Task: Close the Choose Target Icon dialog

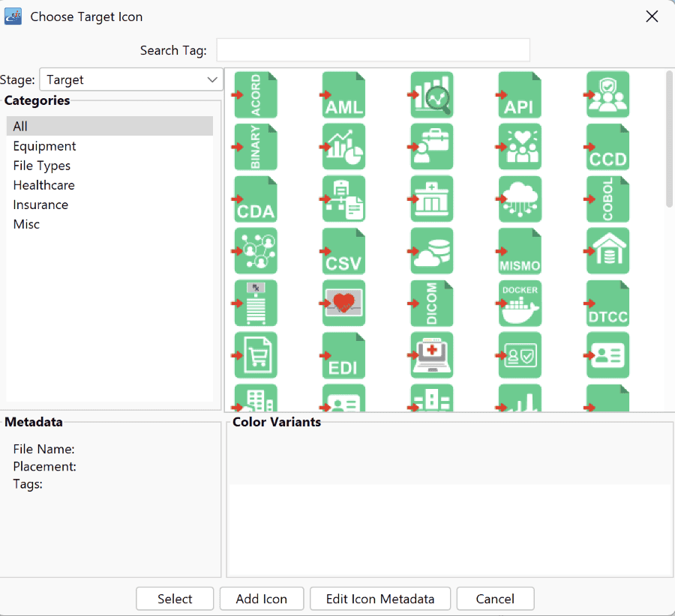Action: coord(652,16)
